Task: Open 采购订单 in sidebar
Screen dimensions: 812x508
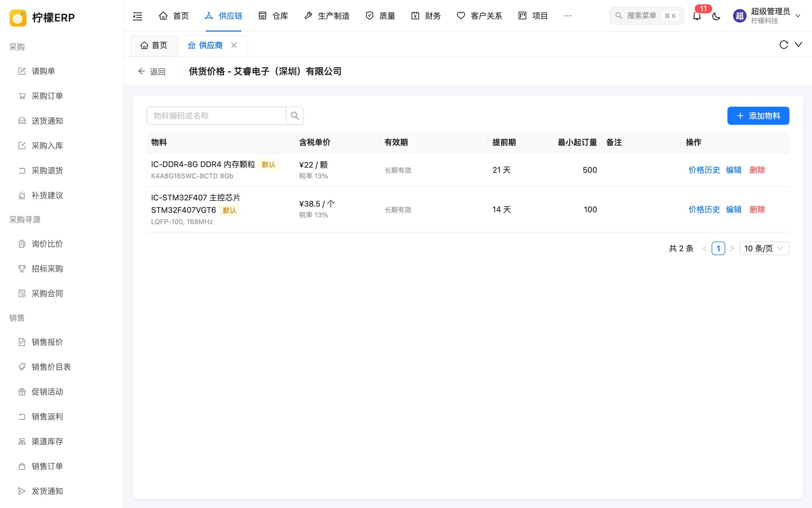Action: point(62,96)
